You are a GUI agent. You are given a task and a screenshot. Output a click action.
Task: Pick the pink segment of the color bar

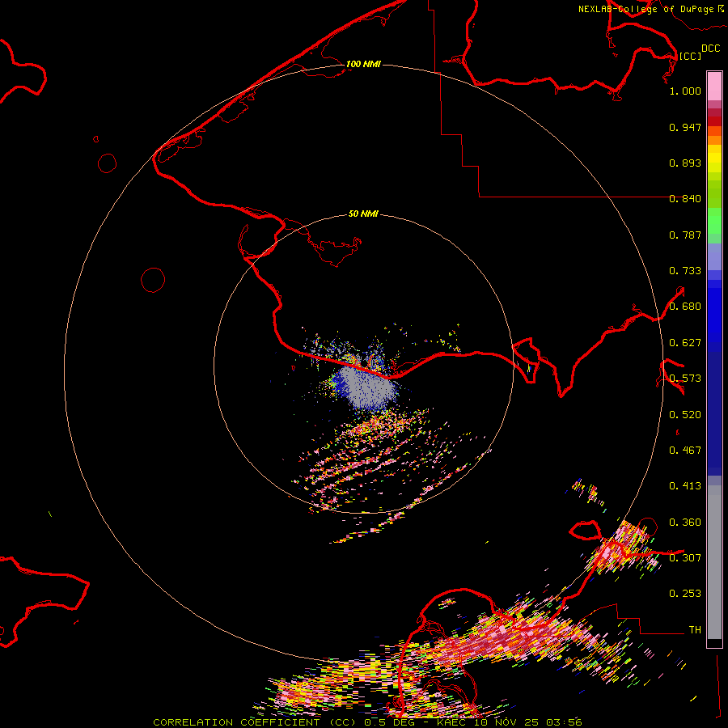click(x=714, y=86)
